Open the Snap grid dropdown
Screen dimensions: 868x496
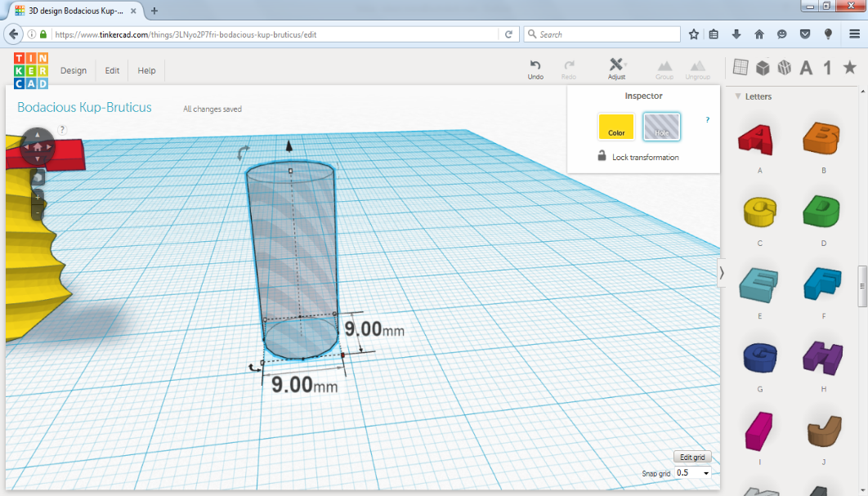[692, 473]
